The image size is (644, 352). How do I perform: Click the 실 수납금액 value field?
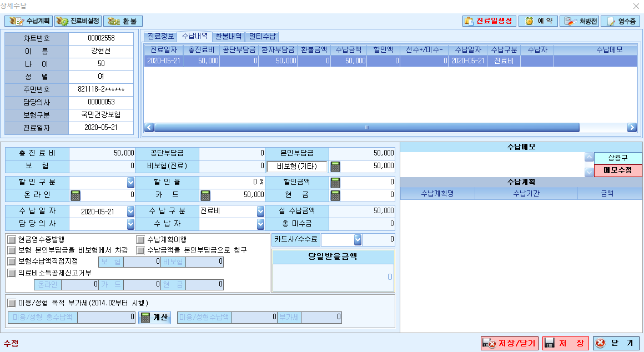coord(362,211)
